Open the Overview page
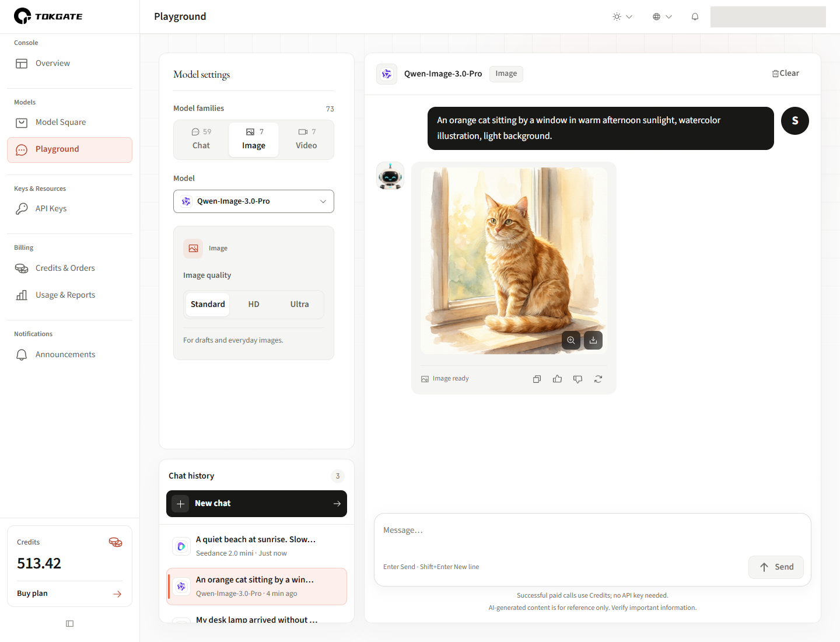 click(69, 63)
